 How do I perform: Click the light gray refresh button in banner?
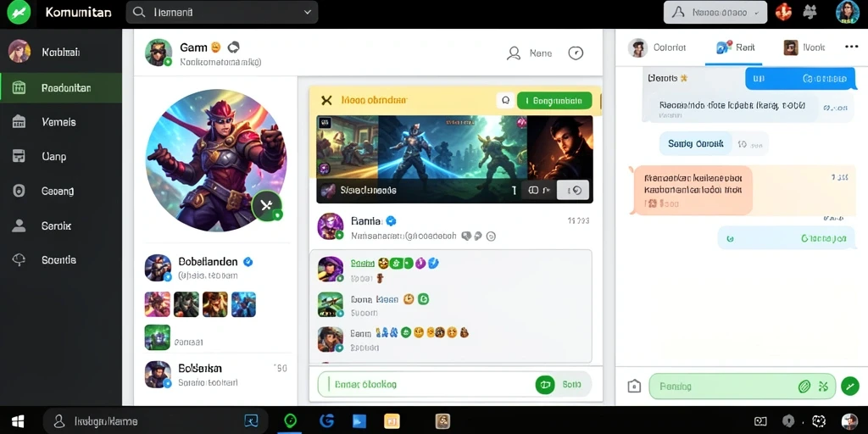[573, 190]
